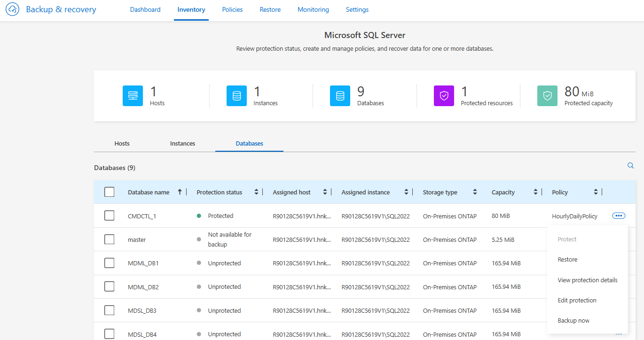
Task: Check the box for the master database
Action: click(110, 240)
